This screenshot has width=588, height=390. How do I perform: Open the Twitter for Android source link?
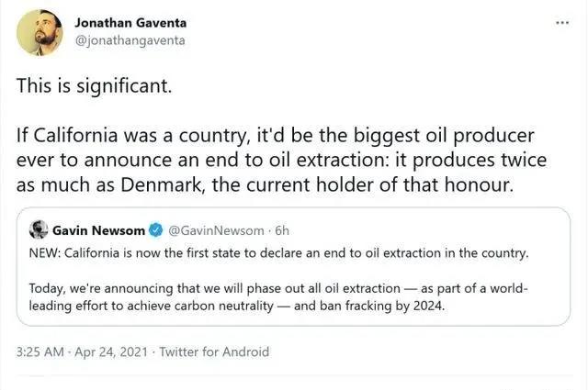(214, 351)
